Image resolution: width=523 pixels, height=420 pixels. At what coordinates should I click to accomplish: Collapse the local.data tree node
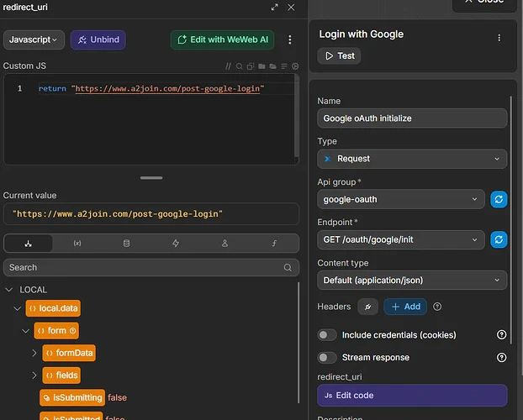coord(18,308)
